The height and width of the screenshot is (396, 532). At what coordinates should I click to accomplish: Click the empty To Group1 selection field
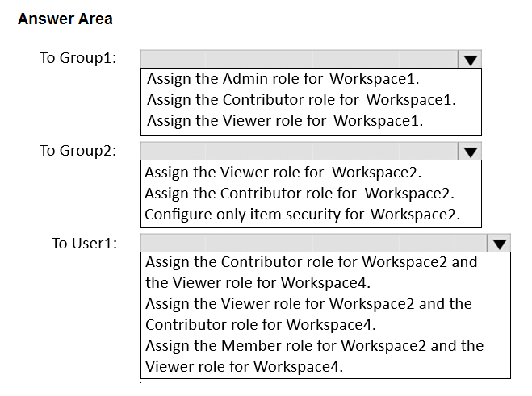coord(300,60)
